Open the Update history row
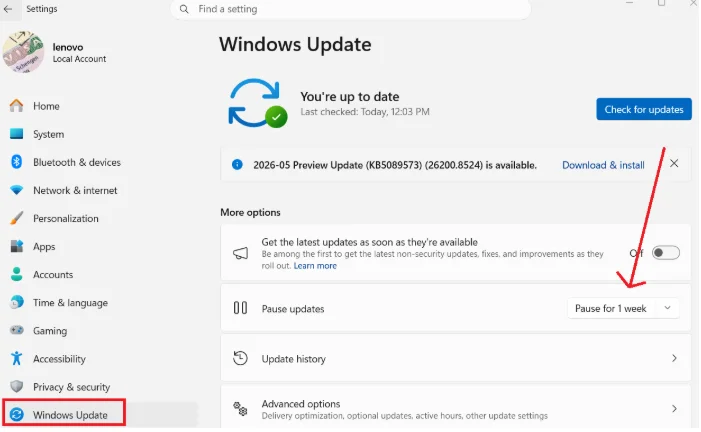 pos(456,358)
